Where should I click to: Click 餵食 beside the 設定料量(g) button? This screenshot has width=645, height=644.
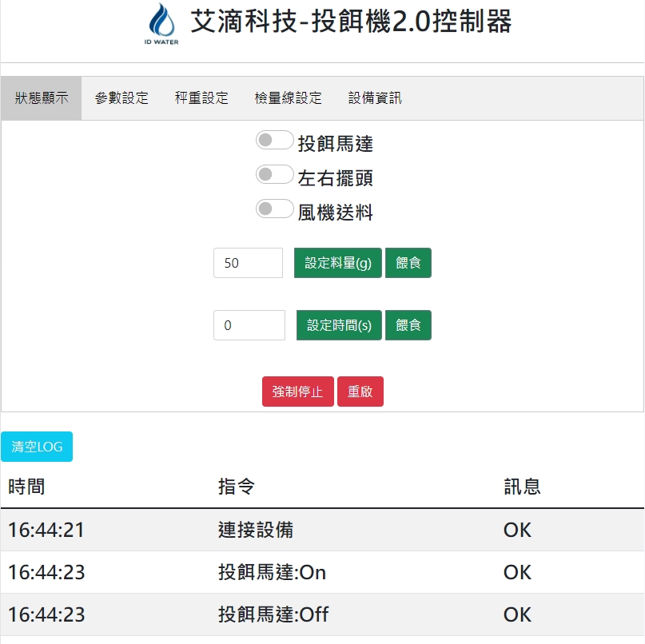(x=408, y=263)
